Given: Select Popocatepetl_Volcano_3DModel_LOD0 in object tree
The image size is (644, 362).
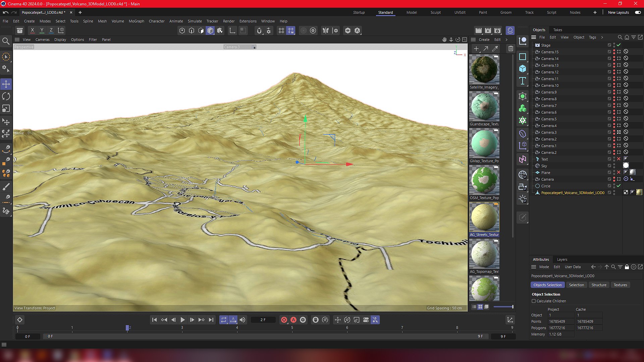Looking at the screenshot, I should tap(573, 193).
